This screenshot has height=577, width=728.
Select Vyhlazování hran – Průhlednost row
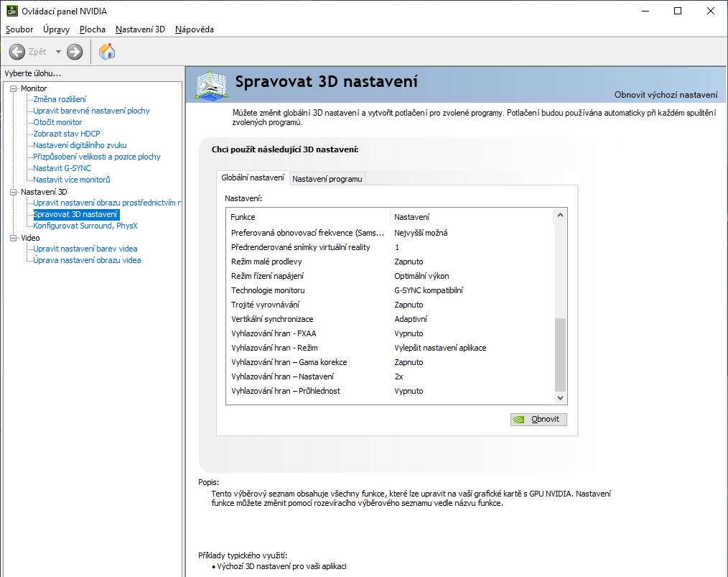click(x=390, y=391)
